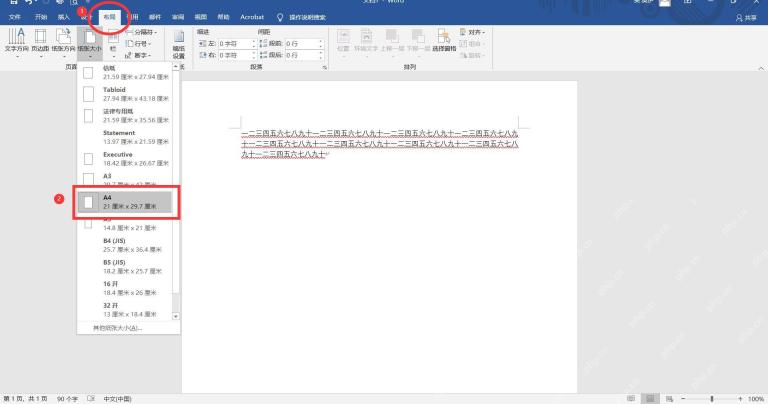This screenshot has width=768, height=404.
Task: Select the A4 paper size option
Action: (x=125, y=202)
